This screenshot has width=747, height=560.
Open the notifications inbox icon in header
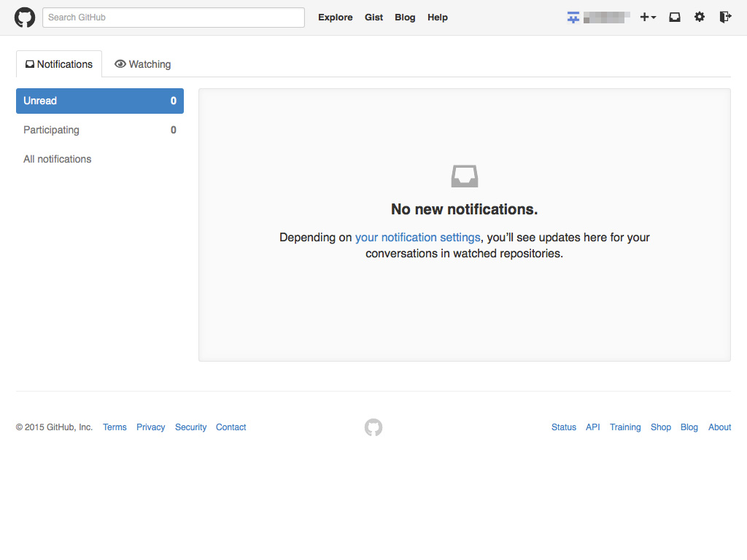pyautogui.click(x=675, y=17)
